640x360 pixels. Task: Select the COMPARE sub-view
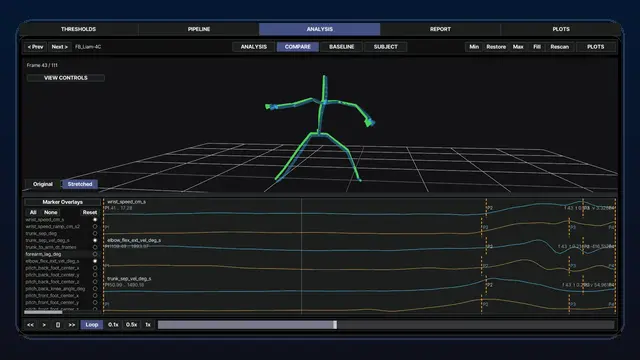(x=298, y=47)
